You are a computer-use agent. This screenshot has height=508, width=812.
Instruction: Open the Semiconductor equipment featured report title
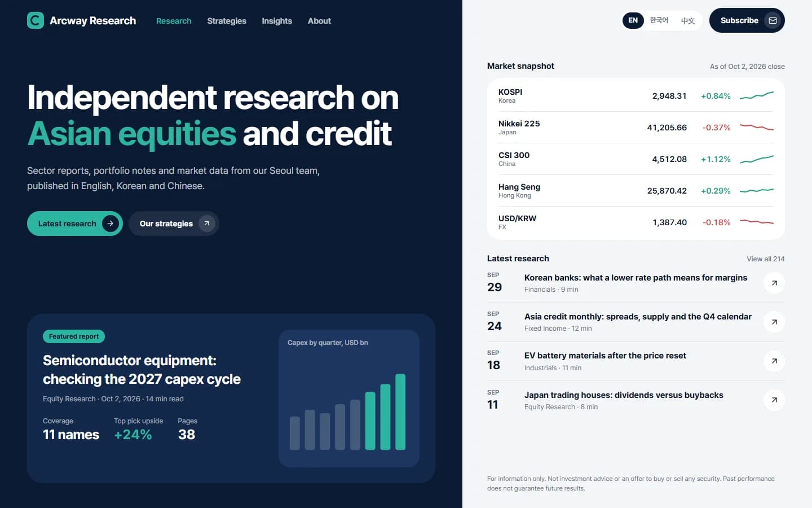coord(142,370)
